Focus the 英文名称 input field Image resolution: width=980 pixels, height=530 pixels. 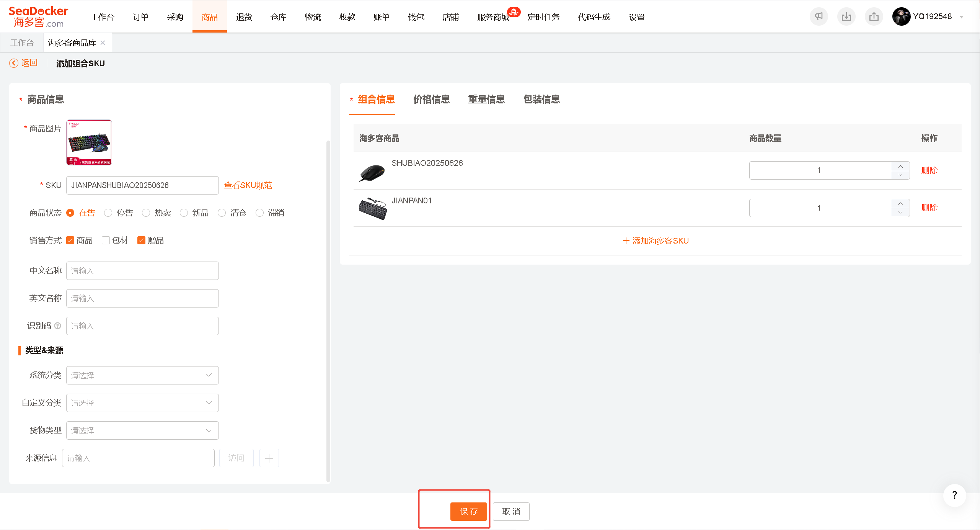142,298
